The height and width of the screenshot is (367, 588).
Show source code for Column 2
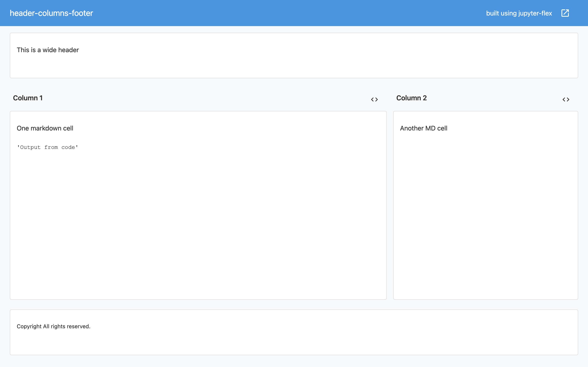[x=566, y=99]
